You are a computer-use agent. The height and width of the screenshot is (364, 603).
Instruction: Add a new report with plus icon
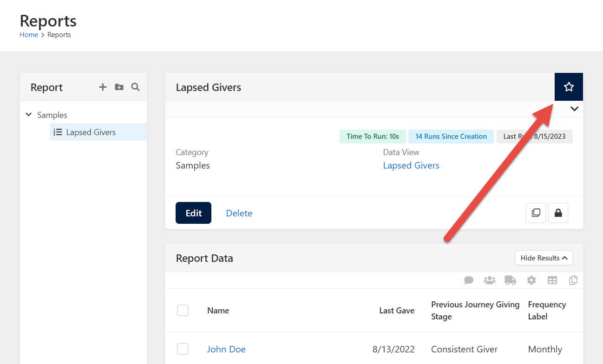[x=103, y=87]
